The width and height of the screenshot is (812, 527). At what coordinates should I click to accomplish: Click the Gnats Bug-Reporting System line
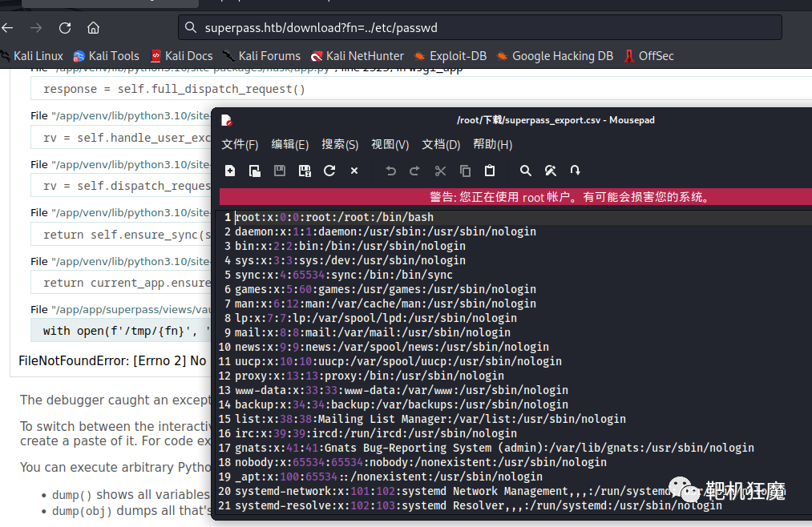tap(495, 449)
